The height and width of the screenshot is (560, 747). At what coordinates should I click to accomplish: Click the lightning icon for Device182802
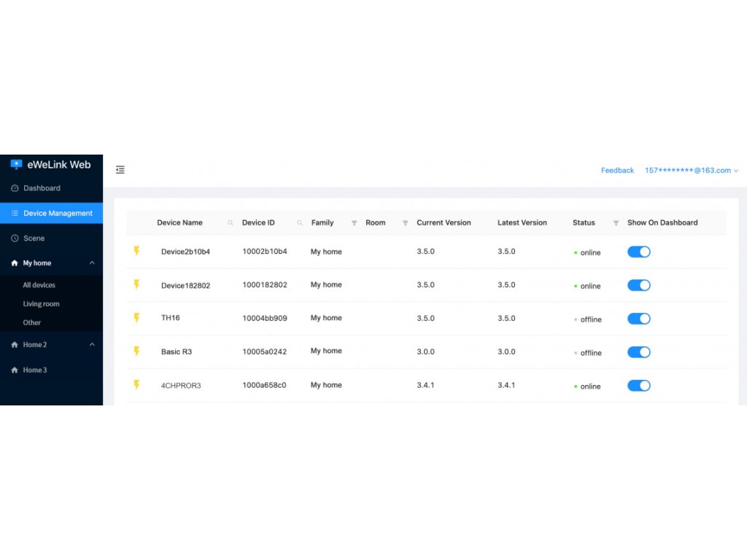(136, 285)
